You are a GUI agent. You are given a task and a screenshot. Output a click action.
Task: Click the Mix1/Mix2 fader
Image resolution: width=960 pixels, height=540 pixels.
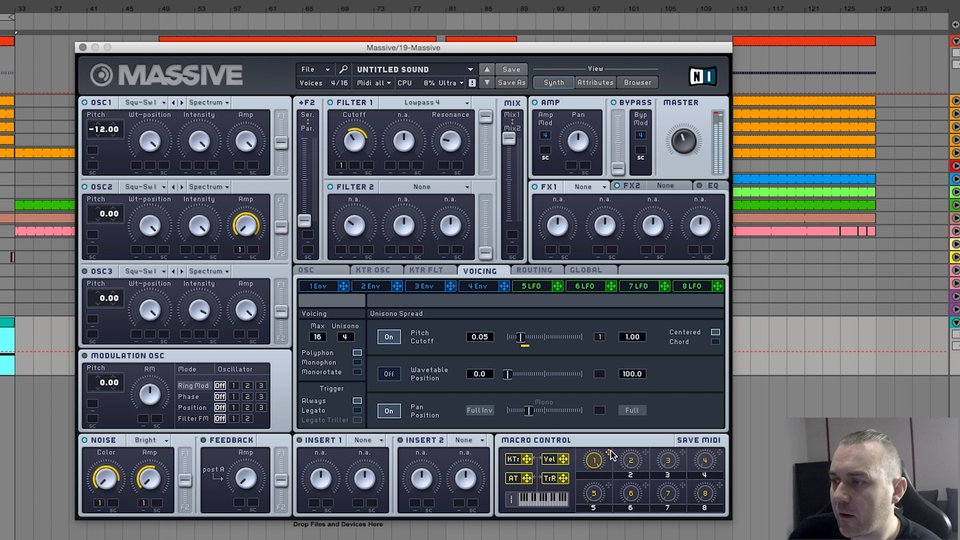click(x=509, y=139)
